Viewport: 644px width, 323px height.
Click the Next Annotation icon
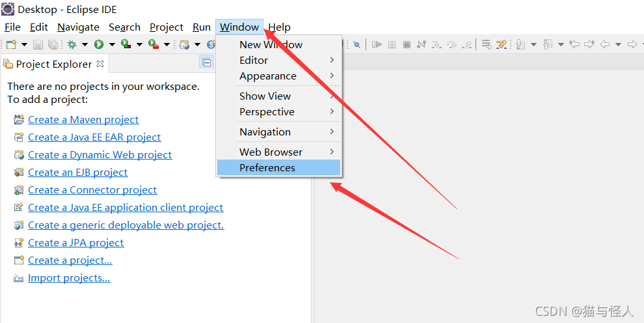[x=521, y=44]
